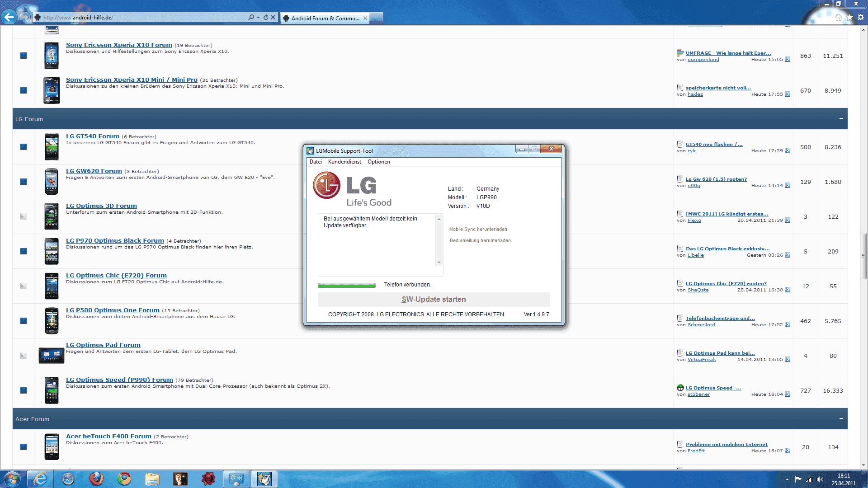This screenshot has height=488, width=868.
Task: Open the volume speaker tray icon
Action: [820, 479]
